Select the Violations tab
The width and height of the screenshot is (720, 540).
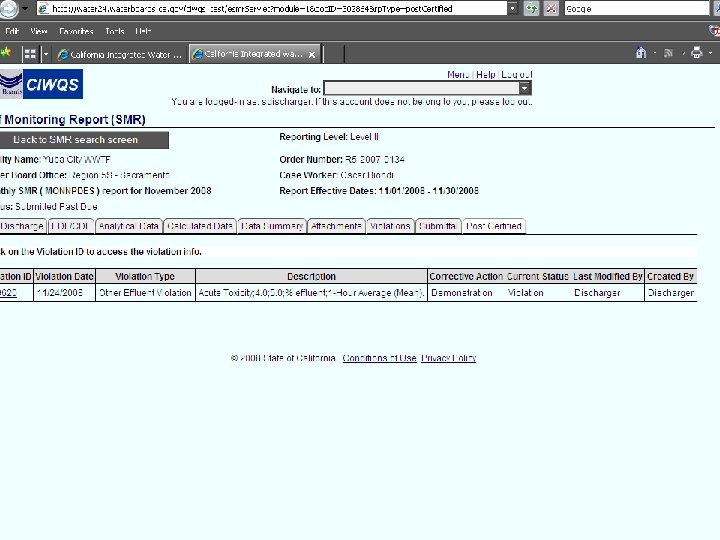390,226
